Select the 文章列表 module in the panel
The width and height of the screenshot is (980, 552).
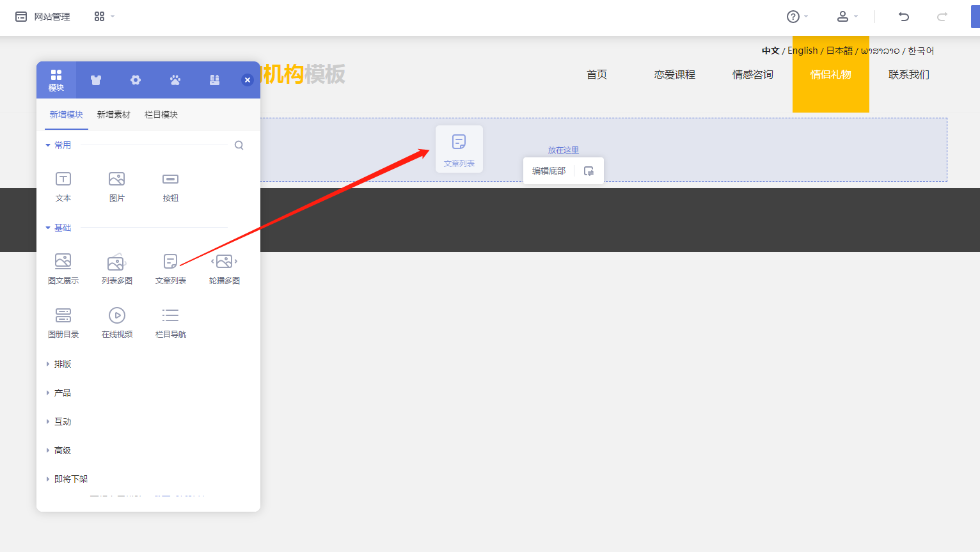click(171, 269)
